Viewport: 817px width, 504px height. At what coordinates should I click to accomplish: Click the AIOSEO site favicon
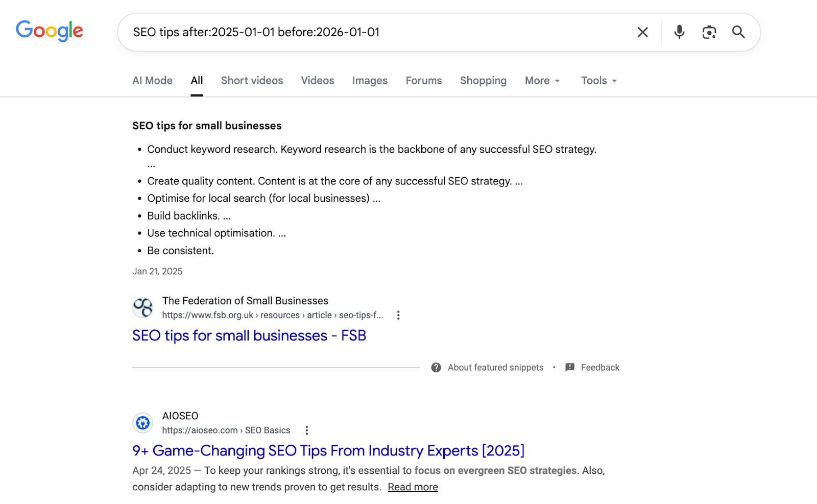[x=143, y=423]
